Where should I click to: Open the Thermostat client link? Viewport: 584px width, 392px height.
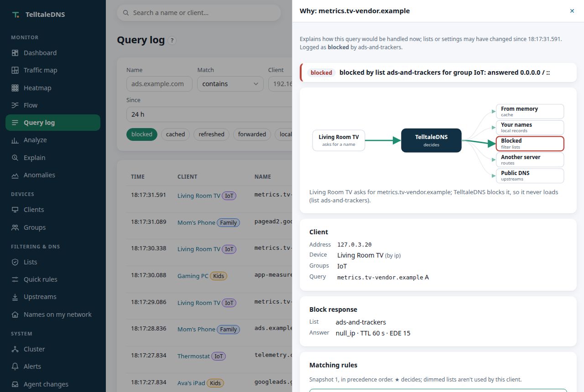coord(193,356)
